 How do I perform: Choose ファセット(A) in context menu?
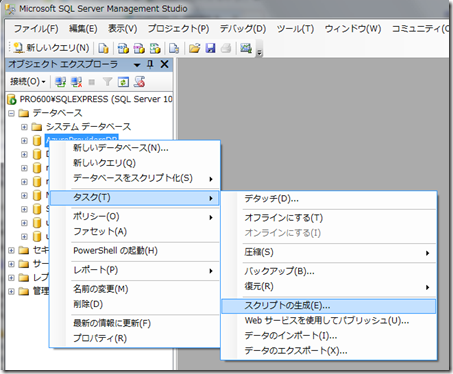coord(135,231)
